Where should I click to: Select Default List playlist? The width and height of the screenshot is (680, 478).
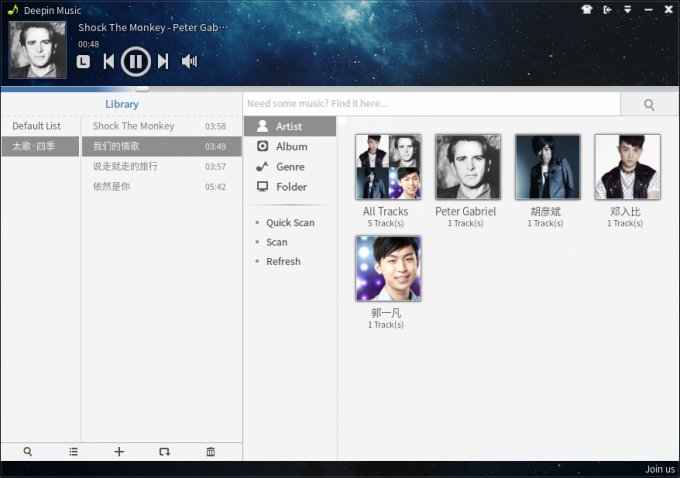(40, 126)
